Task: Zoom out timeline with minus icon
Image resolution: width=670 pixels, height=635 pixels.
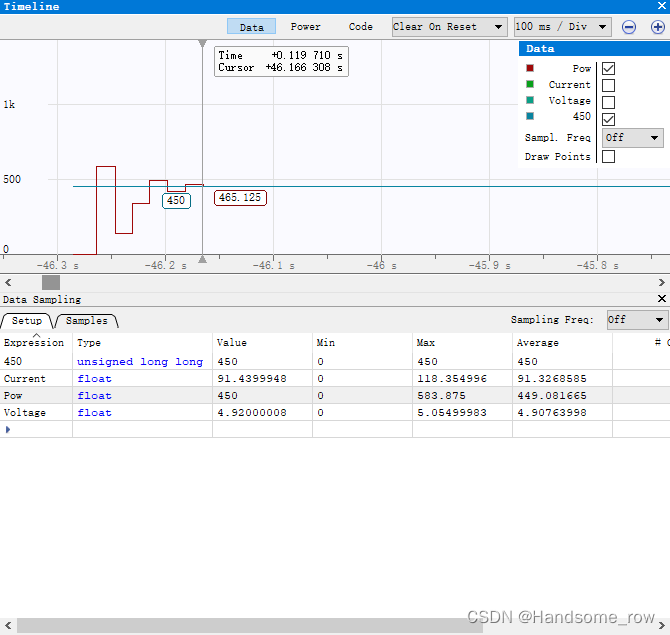Action: point(629,27)
